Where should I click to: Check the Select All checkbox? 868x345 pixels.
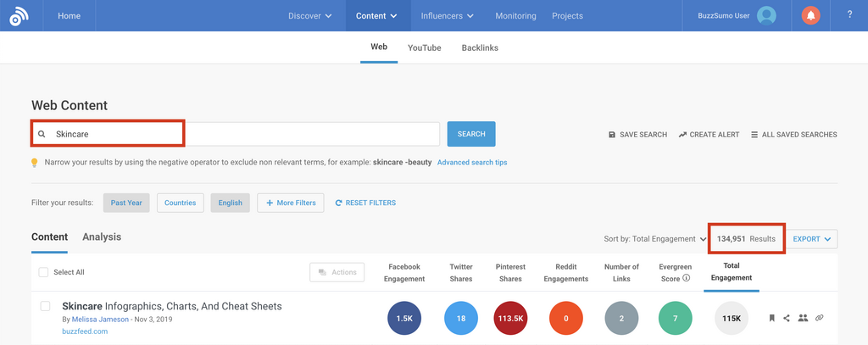tap(43, 272)
